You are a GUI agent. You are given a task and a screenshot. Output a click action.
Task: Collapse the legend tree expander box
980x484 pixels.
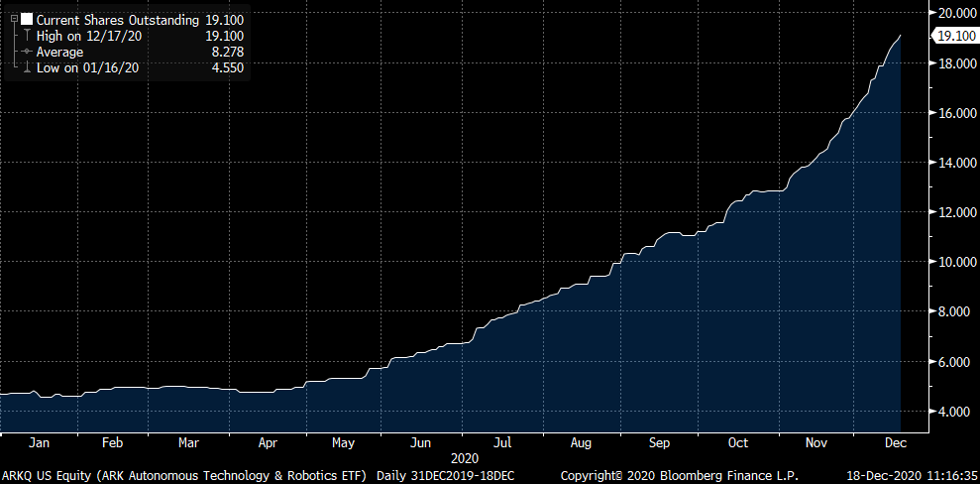click(14, 20)
